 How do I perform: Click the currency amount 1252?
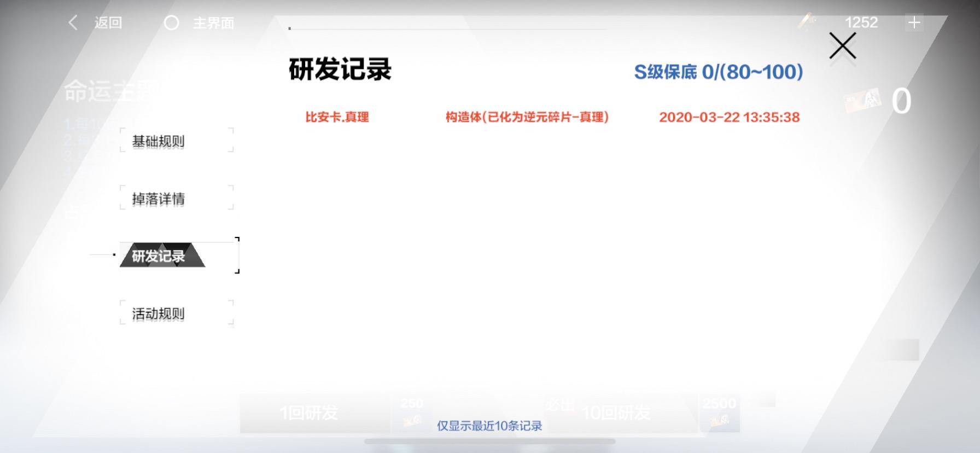861,22
